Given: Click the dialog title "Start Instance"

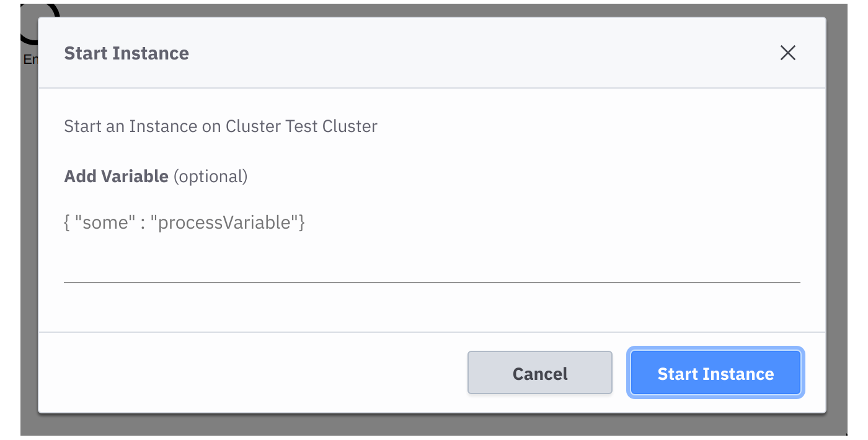Looking at the screenshot, I should pos(126,53).
